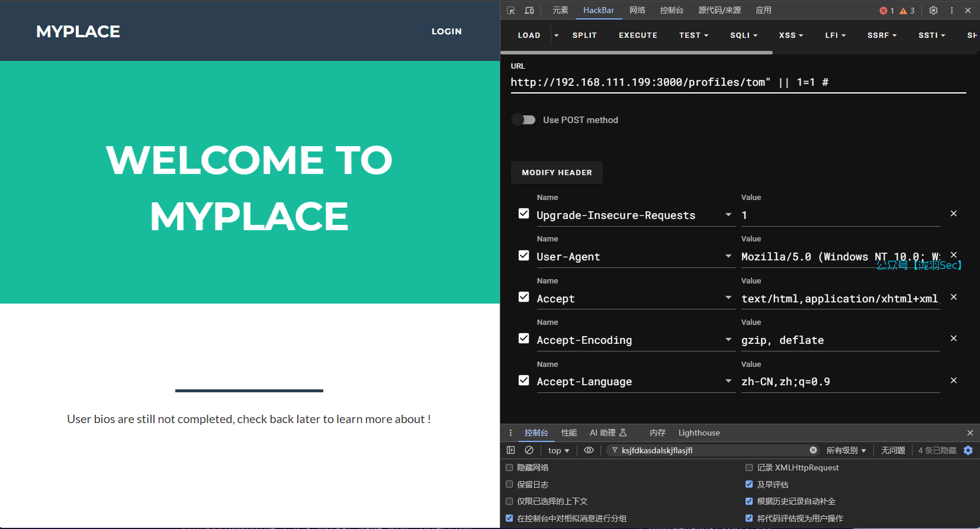980x529 pixels.
Task: Click the clear console icon
Action: click(x=529, y=450)
